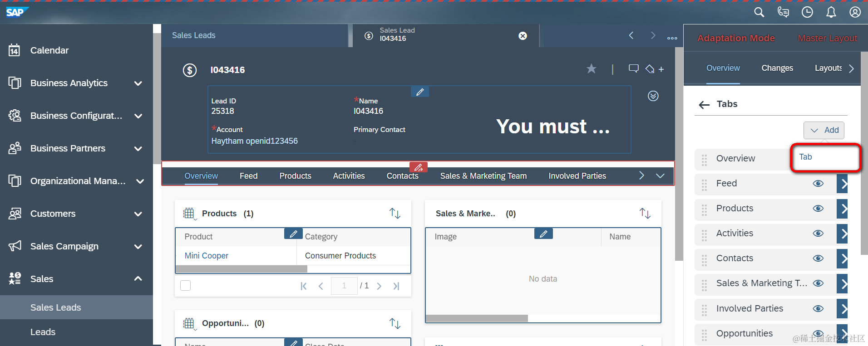Open the user profile icon

point(855,12)
